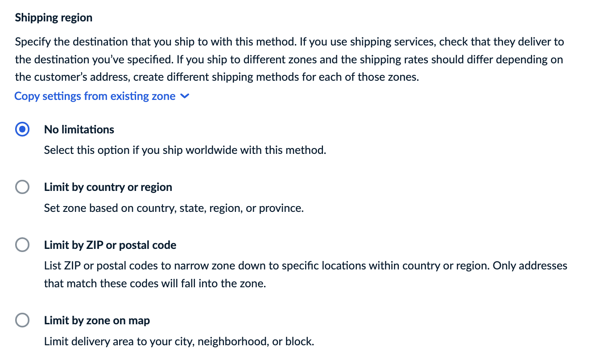Select the No limitations radio button
Viewport: 596px width, 364px height.
22,129
